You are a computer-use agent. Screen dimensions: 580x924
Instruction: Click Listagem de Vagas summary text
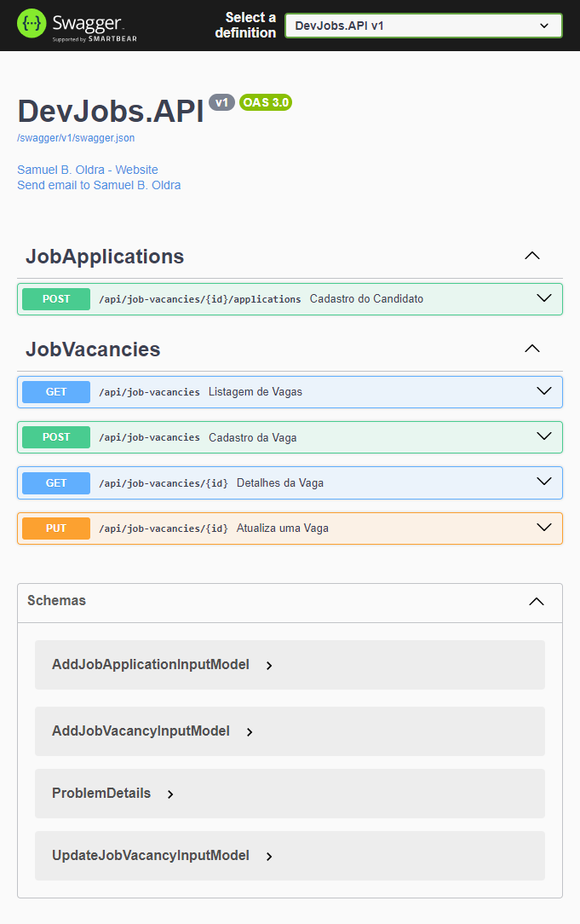[255, 392]
